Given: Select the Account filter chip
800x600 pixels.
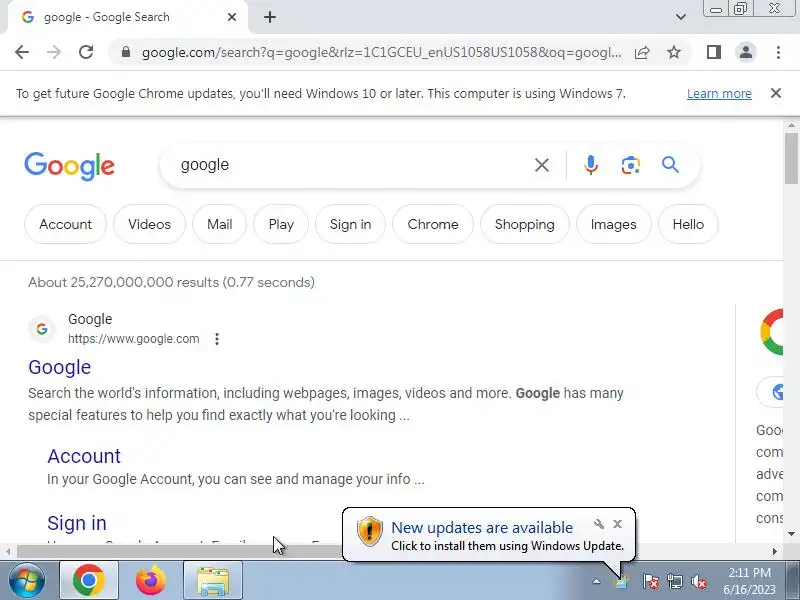Looking at the screenshot, I should [x=65, y=224].
